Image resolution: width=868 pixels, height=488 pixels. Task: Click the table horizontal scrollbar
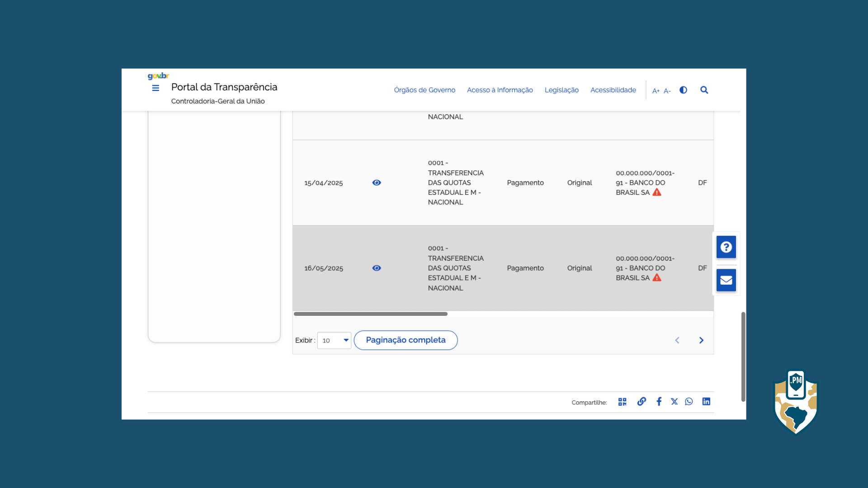(x=370, y=314)
